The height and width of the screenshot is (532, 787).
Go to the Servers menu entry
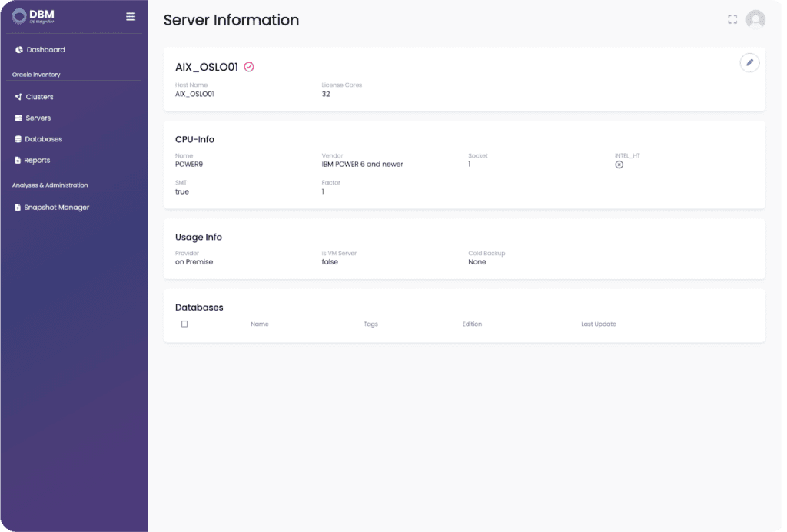pyautogui.click(x=38, y=118)
